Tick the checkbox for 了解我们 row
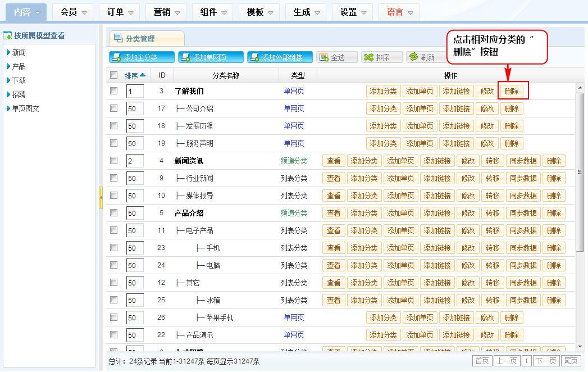 [x=114, y=91]
